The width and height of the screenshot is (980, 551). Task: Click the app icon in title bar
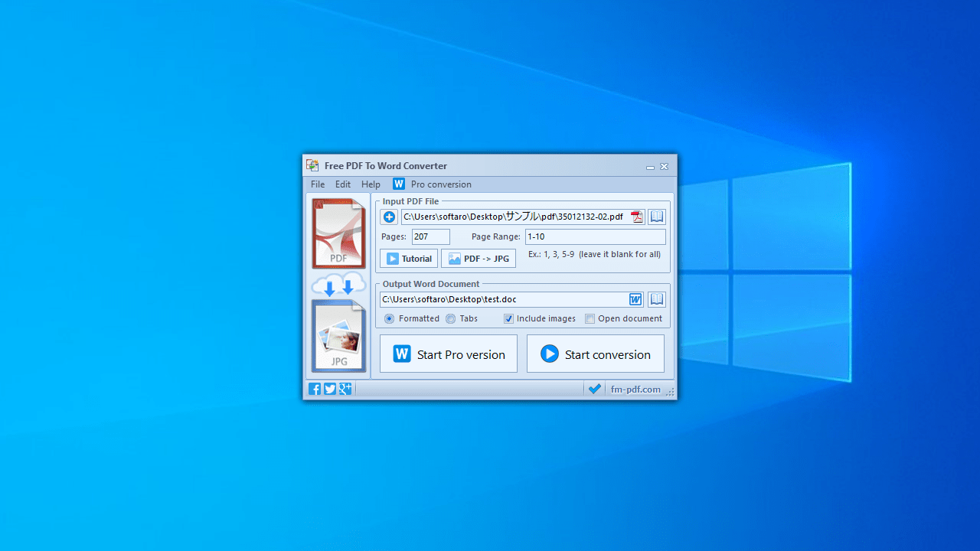coord(312,165)
